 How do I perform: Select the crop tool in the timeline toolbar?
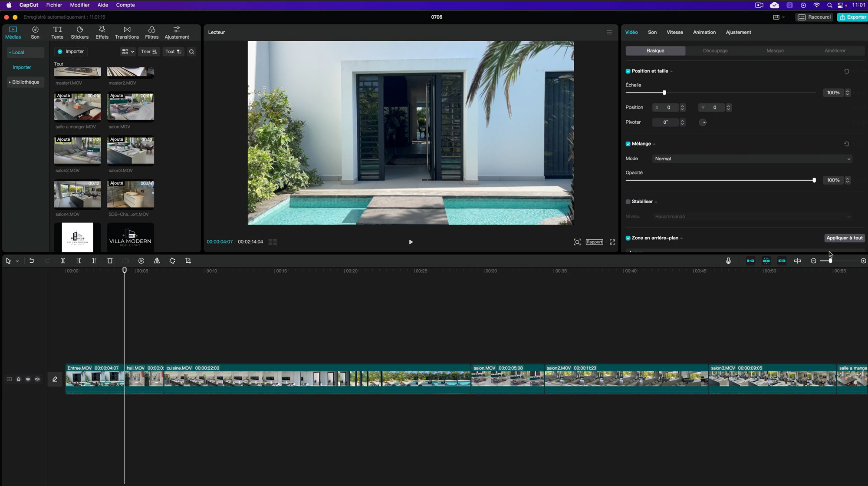[x=188, y=261]
